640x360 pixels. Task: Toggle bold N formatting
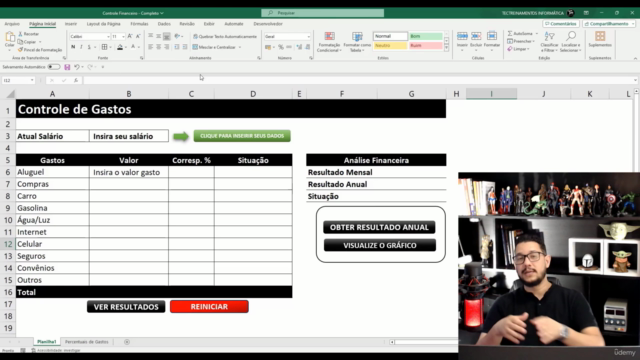73,47
